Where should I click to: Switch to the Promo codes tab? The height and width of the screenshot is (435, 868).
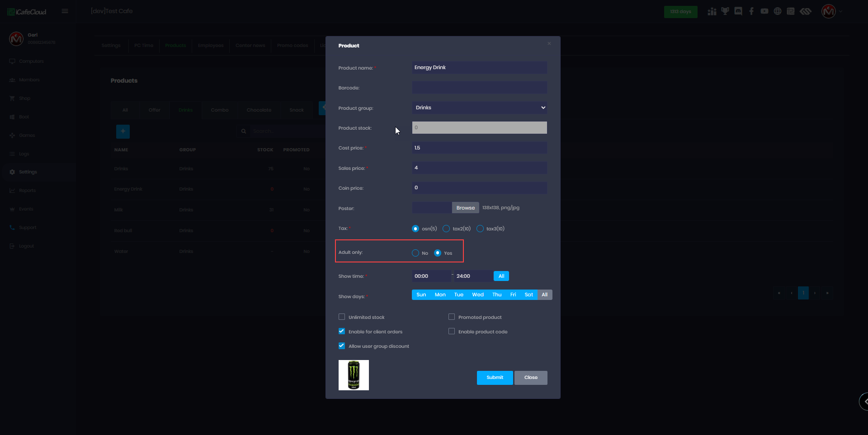[292, 46]
